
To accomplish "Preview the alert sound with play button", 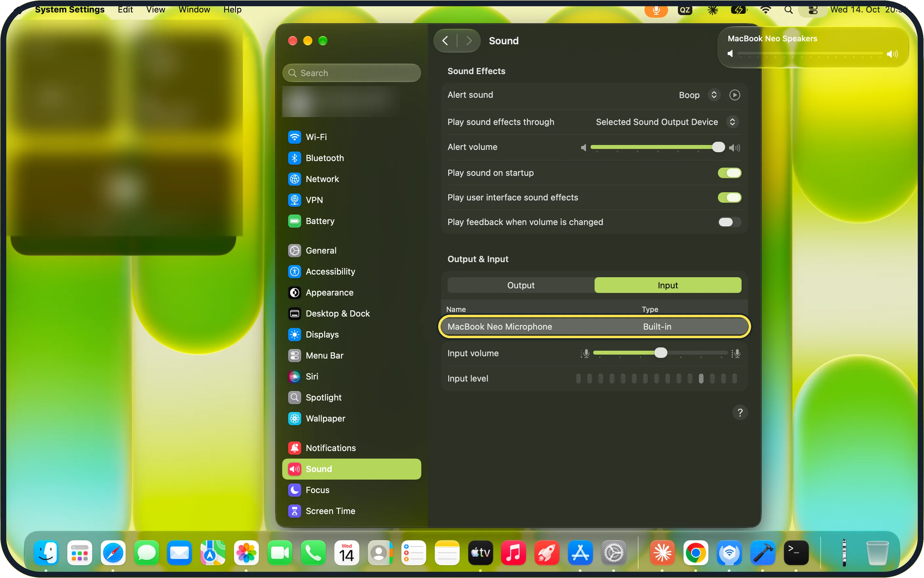I will tap(734, 95).
